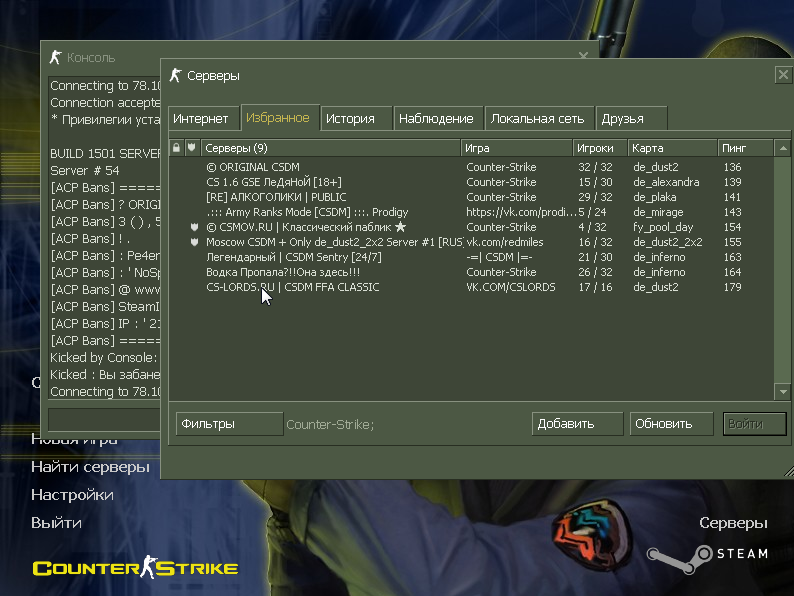
Task: Click ping value 136
Action: [x=732, y=167]
